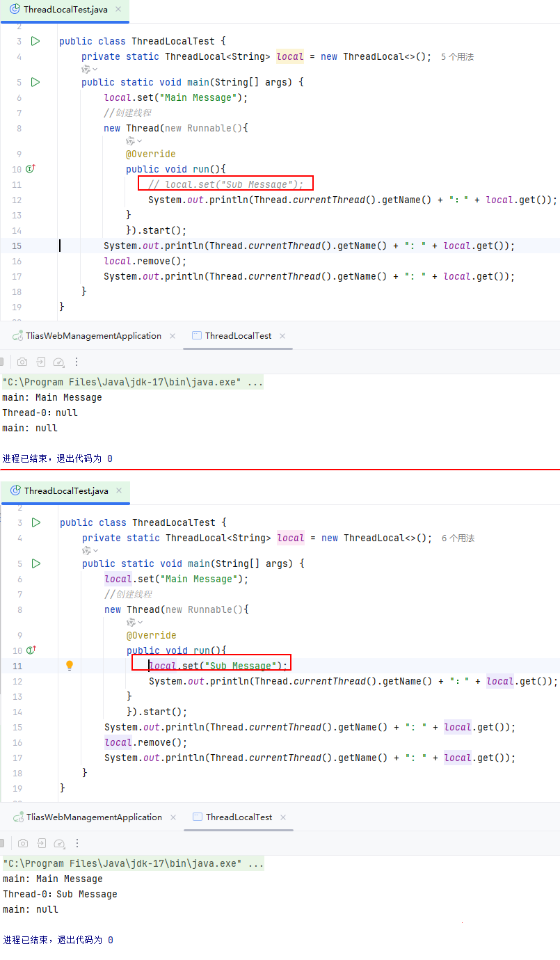560x960 pixels.
Task: Click the class file icon on ThreadLocalTest.java tab showing 5 usages
Action: click(x=15, y=10)
